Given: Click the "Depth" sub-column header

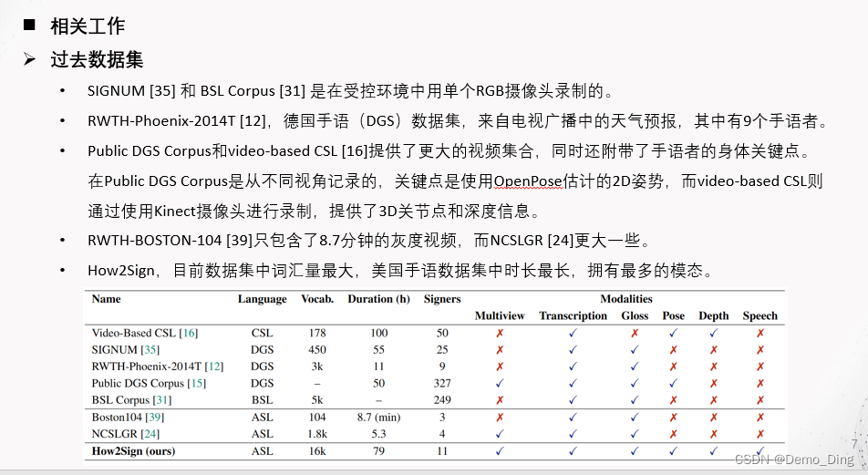Looking at the screenshot, I should [x=714, y=316].
